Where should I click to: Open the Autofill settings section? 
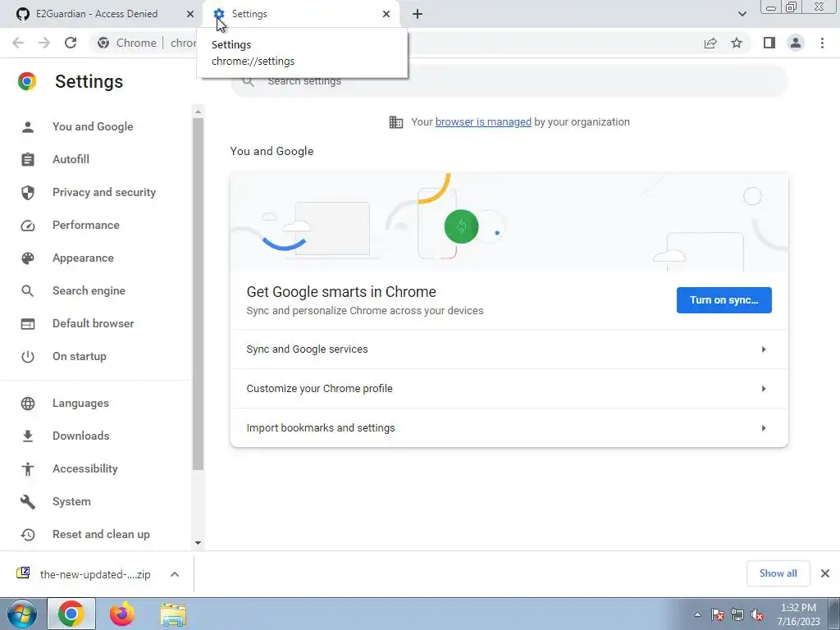tap(71, 160)
